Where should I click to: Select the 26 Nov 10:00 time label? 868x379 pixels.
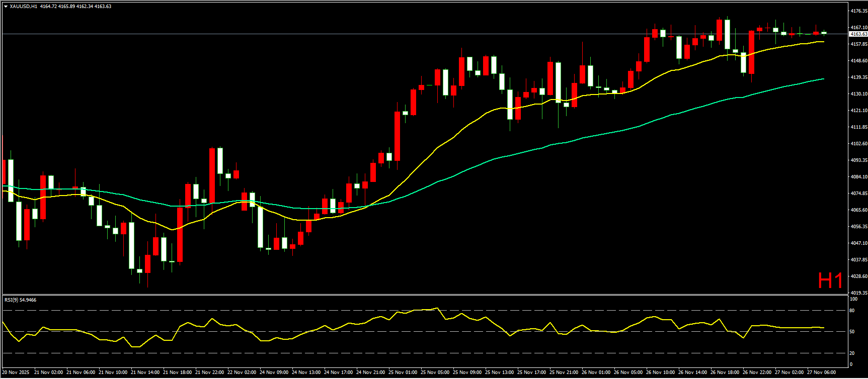coord(661,372)
